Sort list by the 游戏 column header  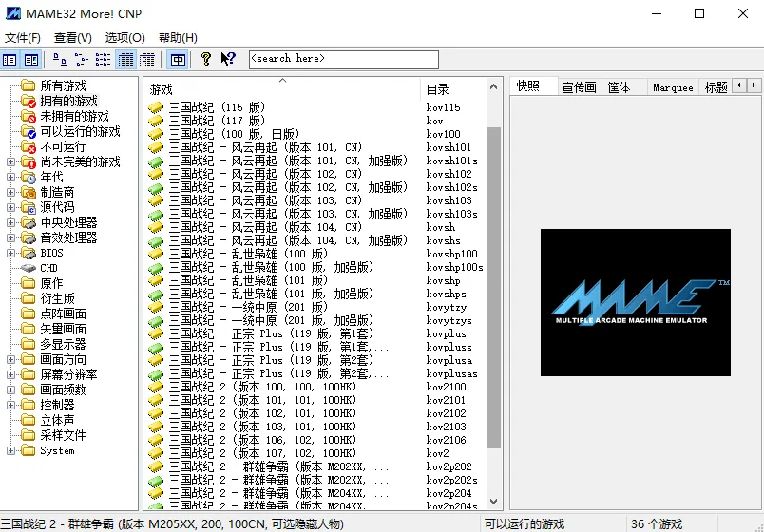pos(282,89)
